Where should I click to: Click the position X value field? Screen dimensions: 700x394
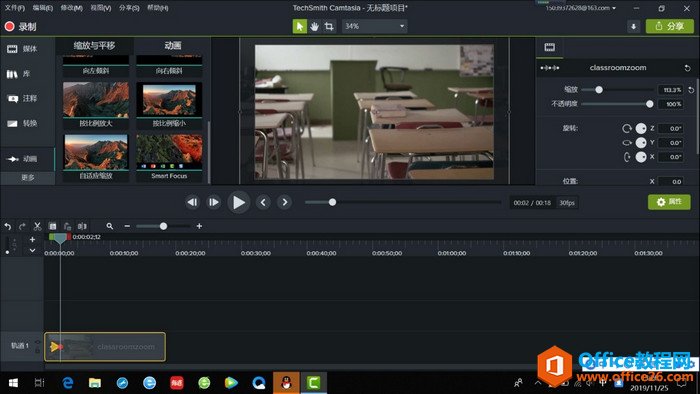671,182
